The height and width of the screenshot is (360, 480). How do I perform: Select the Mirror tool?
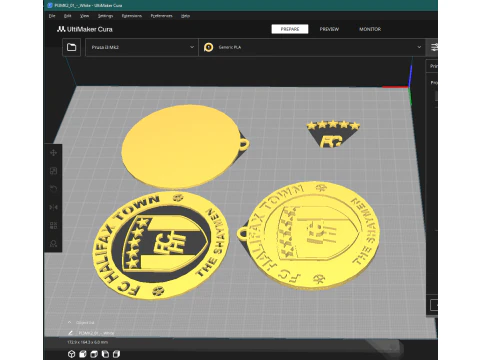53,207
